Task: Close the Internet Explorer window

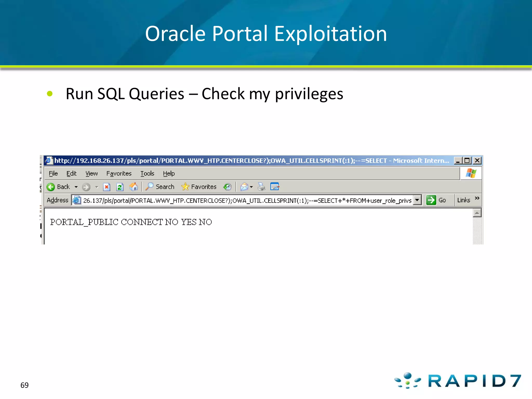Action: point(477,161)
